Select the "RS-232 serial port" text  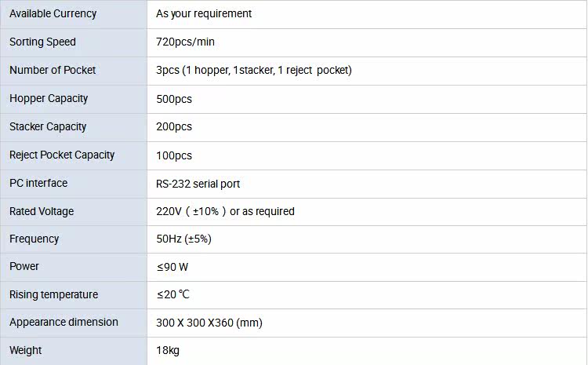coord(198,184)
